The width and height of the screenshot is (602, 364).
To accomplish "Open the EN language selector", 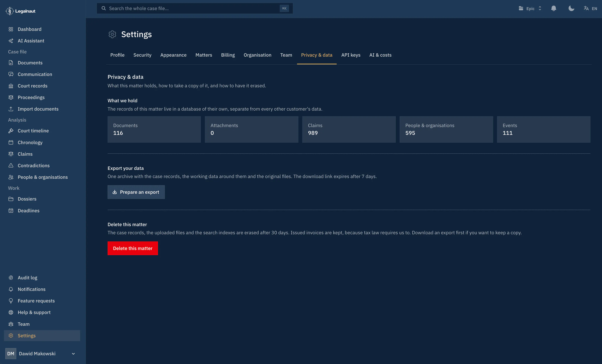I will (x=590, y=8).
